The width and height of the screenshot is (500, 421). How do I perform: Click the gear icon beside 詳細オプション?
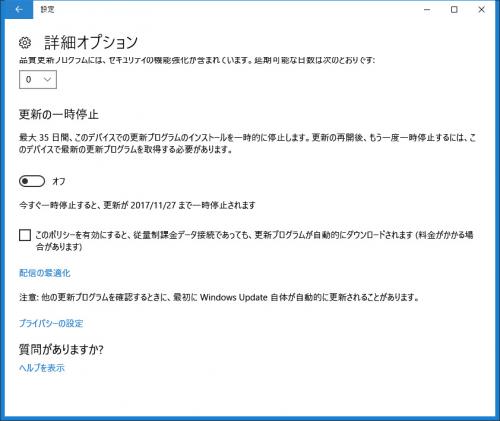tap(25, 43)
